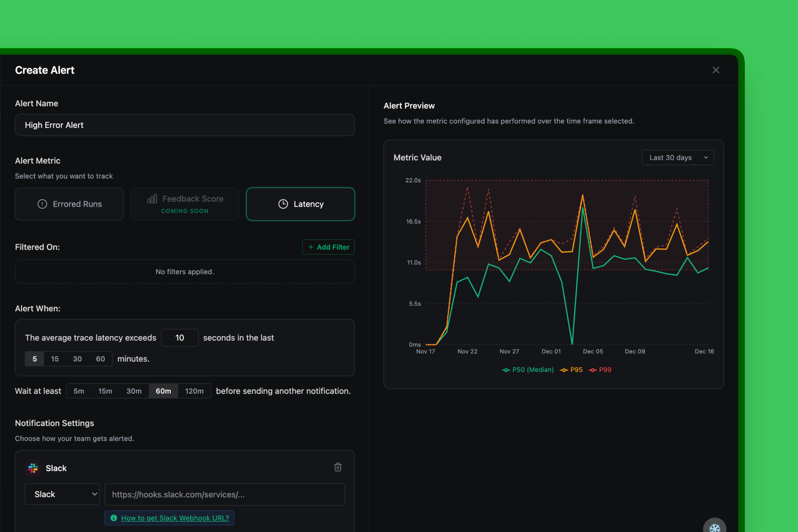The image size is (798, 532).
Task: Toggle P50 (Median) legend series
Action: point(528,369)
